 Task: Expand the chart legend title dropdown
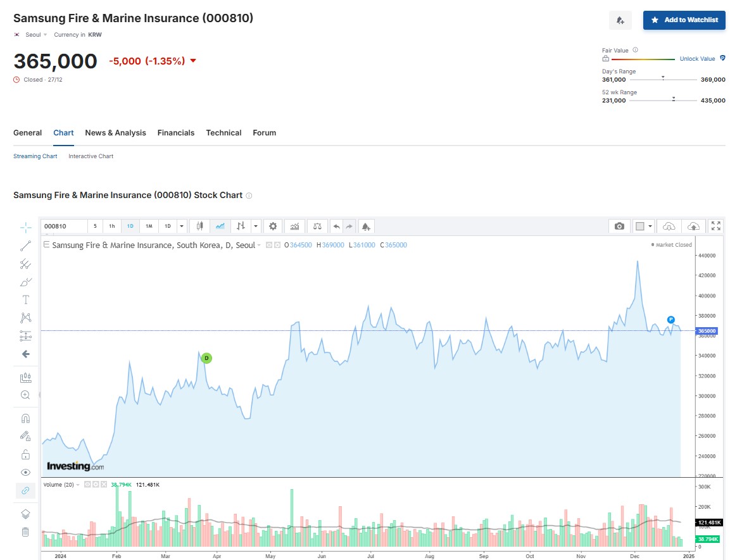(259, 245)
